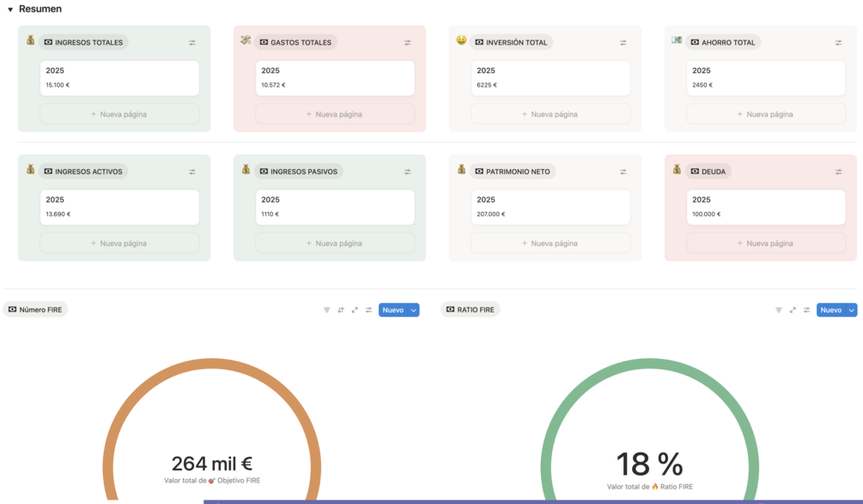Screen dimensions: 863x504
Task: Select the INGRESOS PASIVOS view tab
Action: pyautogui.click(x=299, y=172)
